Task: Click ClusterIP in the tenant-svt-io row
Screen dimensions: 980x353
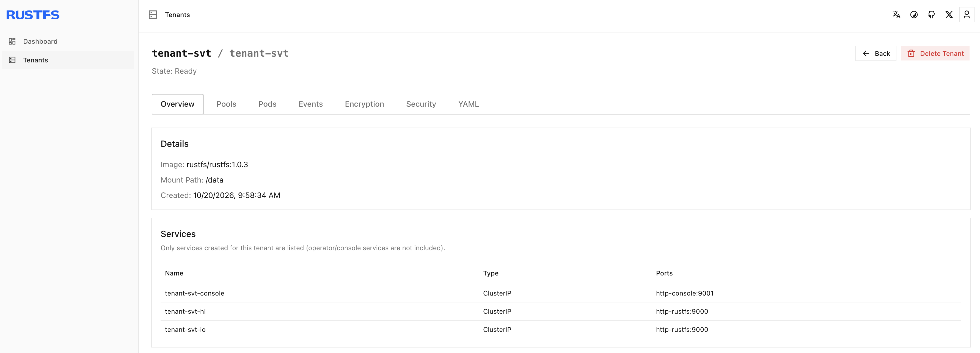Action: point(497,330)
